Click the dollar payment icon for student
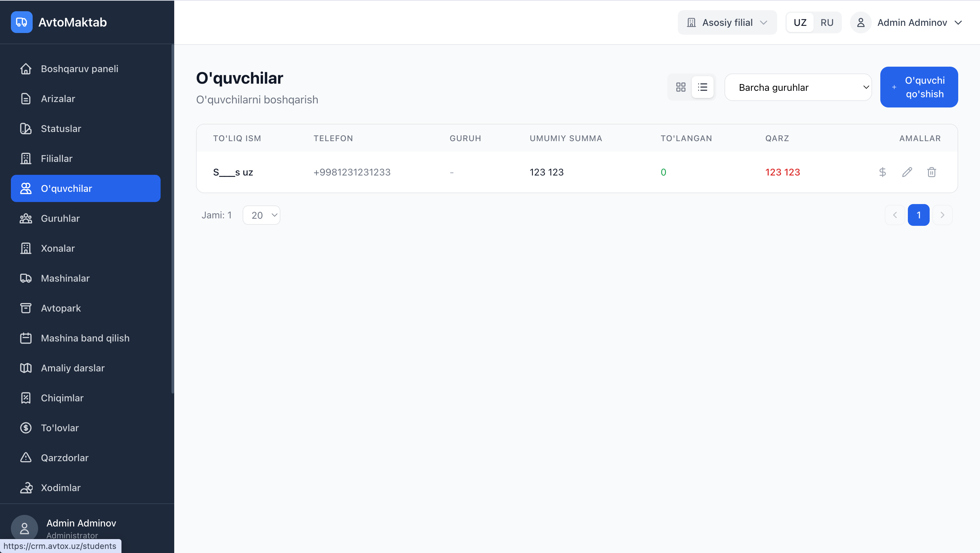Image resolution: width=980 pixels, height=553 pixels. 882,172
